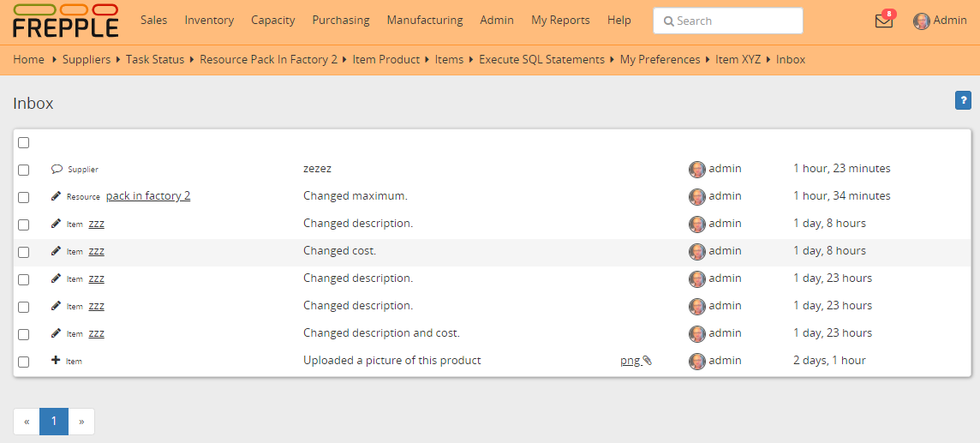Click the Frepple logo

click(66, 21)
